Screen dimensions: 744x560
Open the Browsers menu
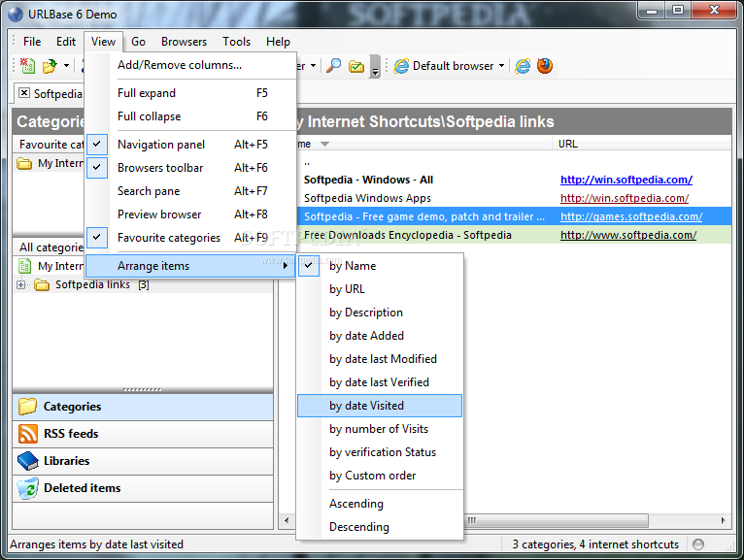pyautogui.click(x=185, y=42)
